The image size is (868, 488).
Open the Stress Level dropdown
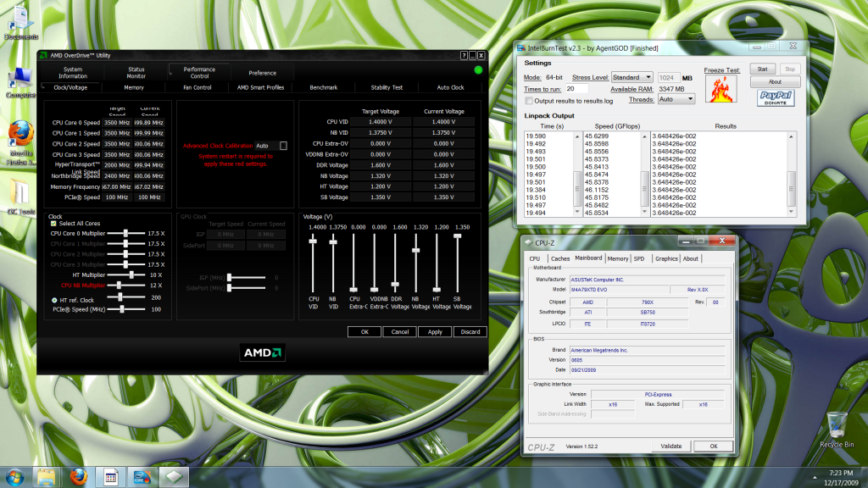(632, 77)
